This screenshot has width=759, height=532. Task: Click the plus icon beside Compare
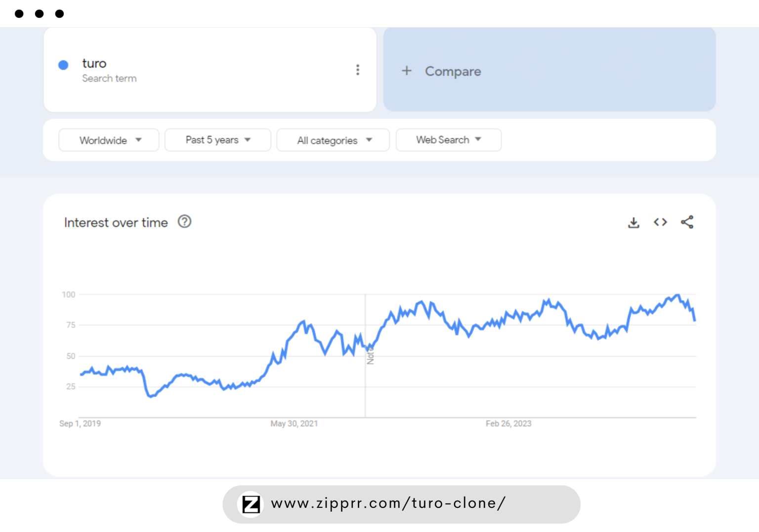[x=406, y=71]
